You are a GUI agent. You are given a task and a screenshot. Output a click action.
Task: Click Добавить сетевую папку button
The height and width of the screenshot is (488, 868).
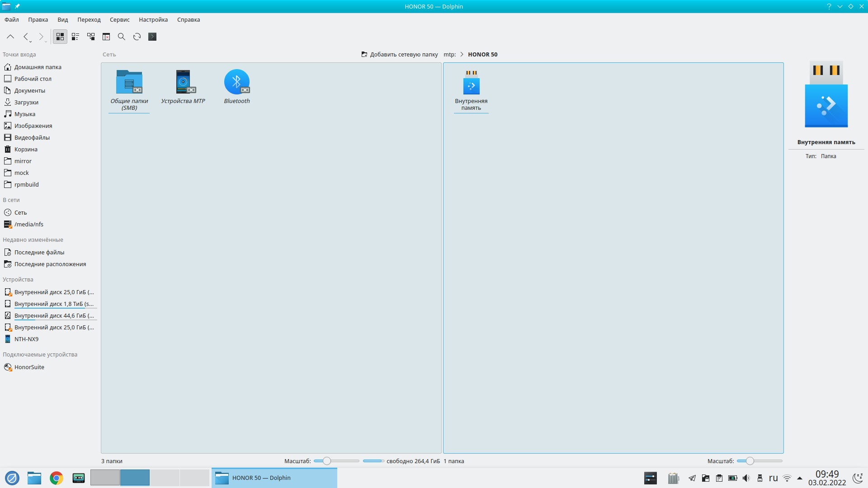click(400, 54)
